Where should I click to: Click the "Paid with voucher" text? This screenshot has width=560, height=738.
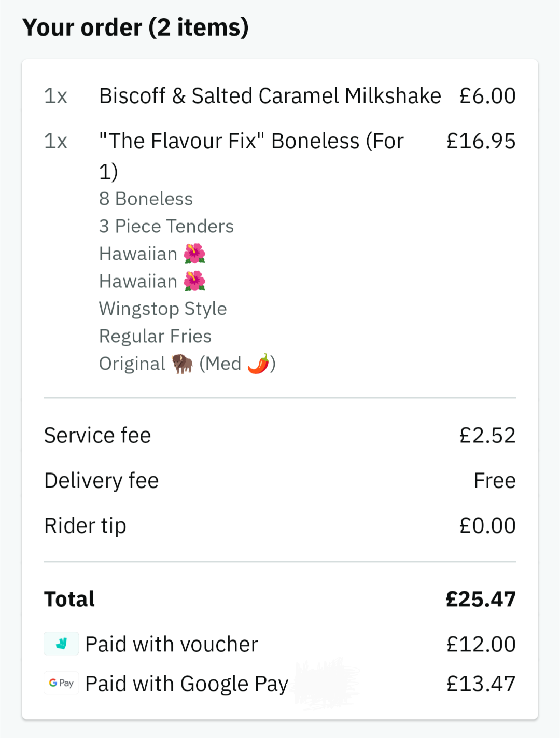172,644
